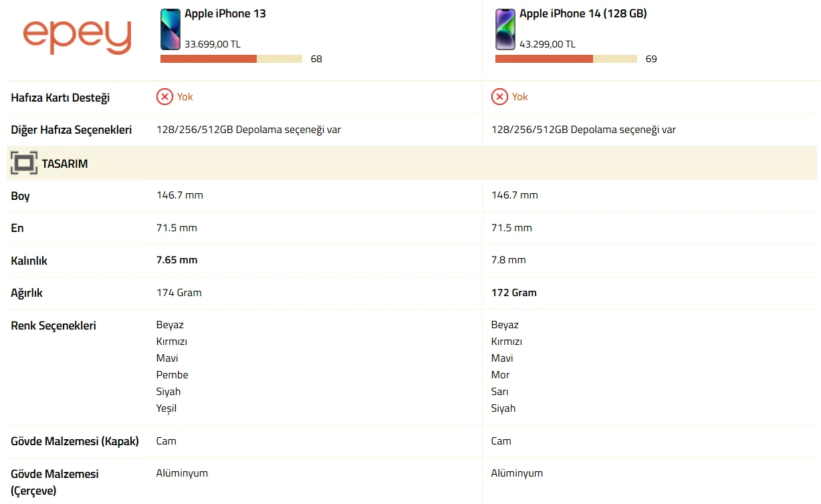The image size is (821, 504).
Task: Click iPhone 13 Alüminyum frame material
Action: click(x=183, y=473)
